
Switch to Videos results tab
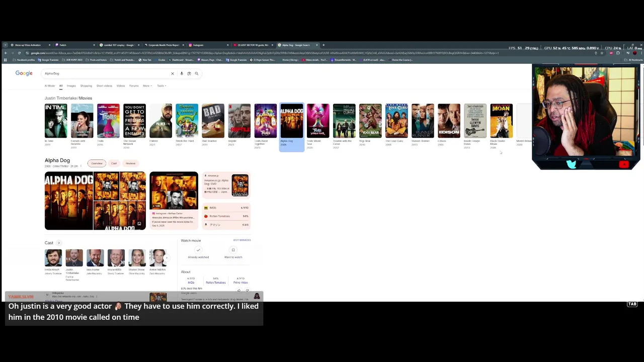coord(121,86)
